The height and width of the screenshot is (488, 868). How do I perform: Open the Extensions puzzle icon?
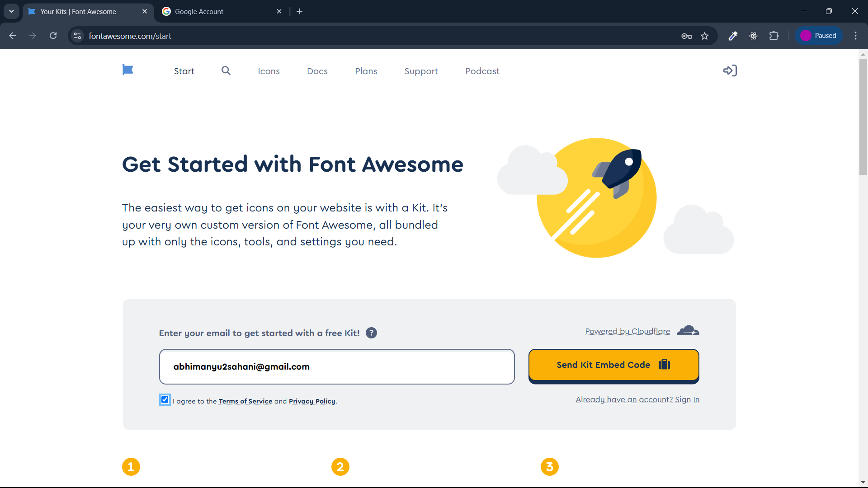pyautogui.click(x=774, y=36)
